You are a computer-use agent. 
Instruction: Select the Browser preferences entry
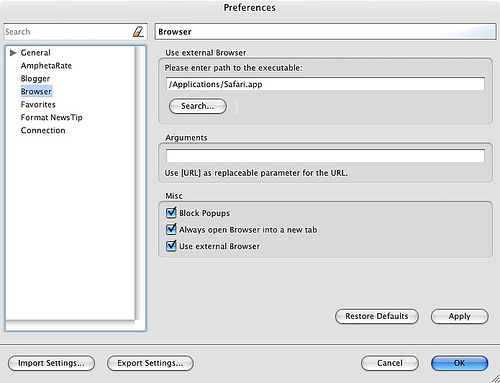(36, 91)
